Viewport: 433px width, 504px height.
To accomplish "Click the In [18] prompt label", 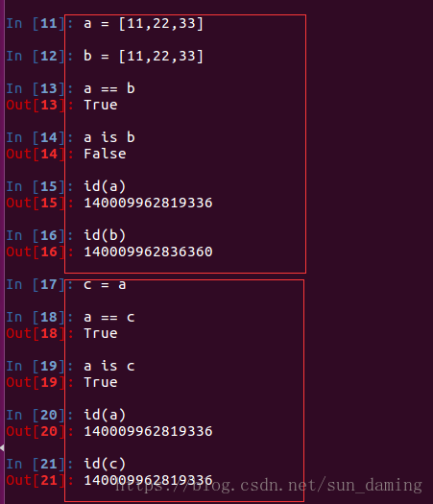I will [39, 318].
